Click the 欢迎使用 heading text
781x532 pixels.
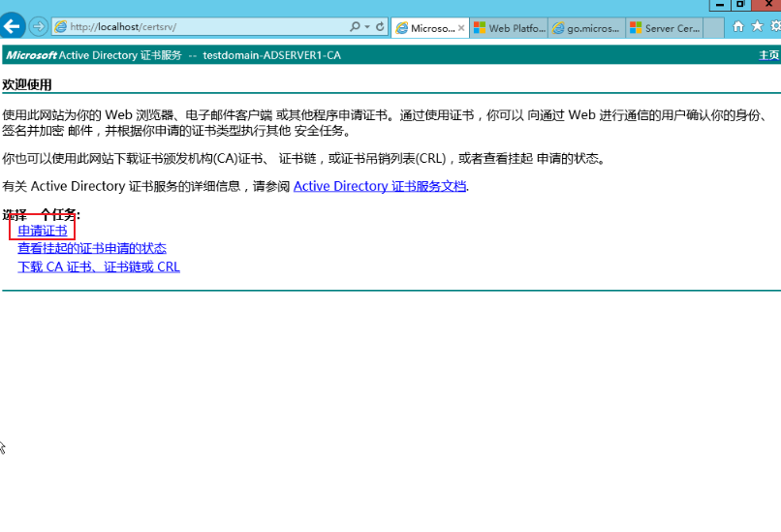click(x=27, y=84)
